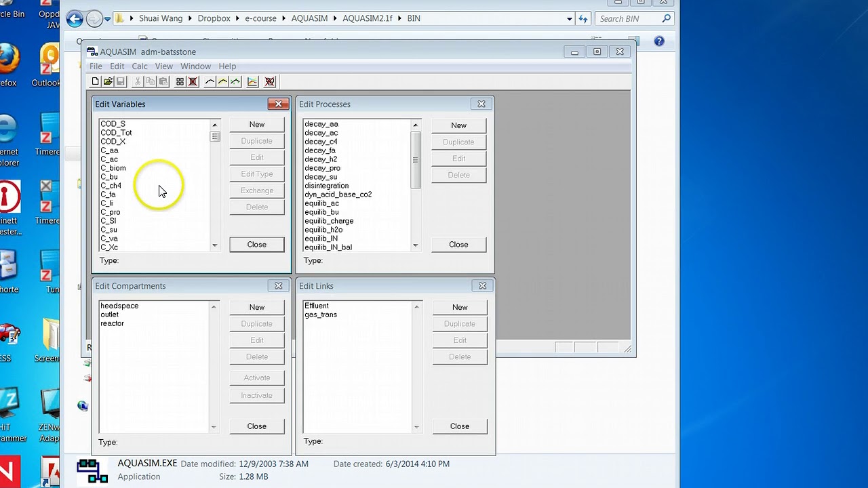Open Firefox from the desktop icon
Screen dimensions: 868x488
click(x=8, y=60)
